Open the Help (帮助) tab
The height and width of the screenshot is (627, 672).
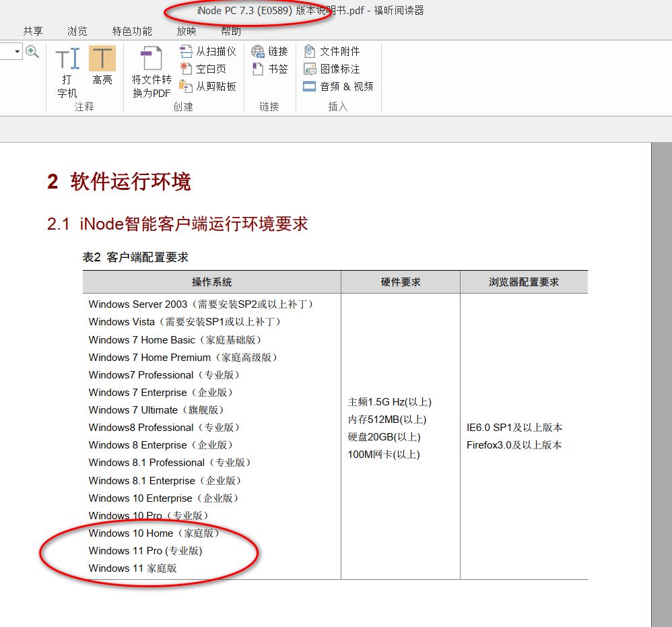pyautogui.click(x=231, y=31)
